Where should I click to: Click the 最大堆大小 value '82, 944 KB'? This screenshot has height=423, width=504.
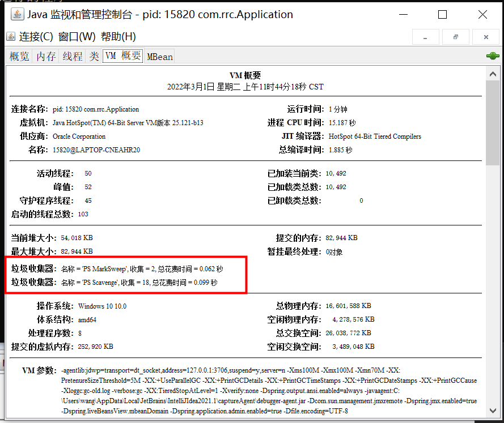click(77, 251)
